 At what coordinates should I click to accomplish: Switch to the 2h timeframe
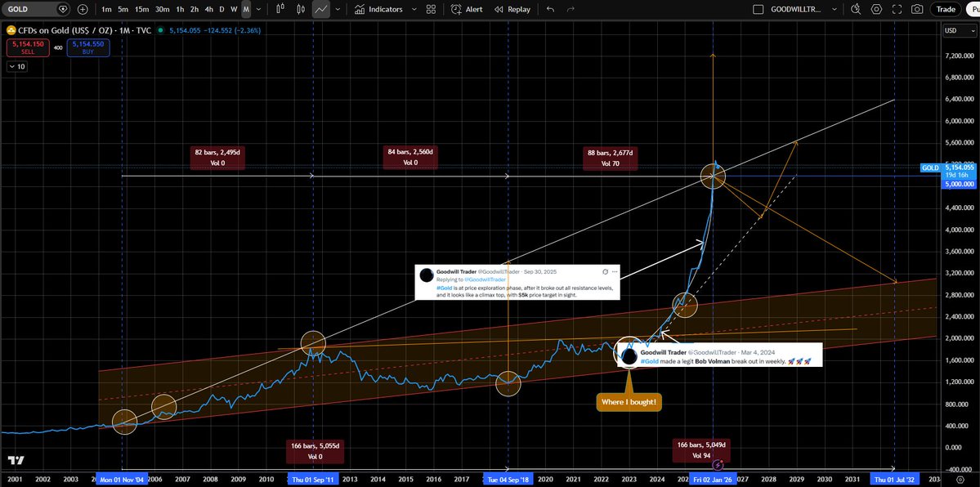tap(195, 9)
